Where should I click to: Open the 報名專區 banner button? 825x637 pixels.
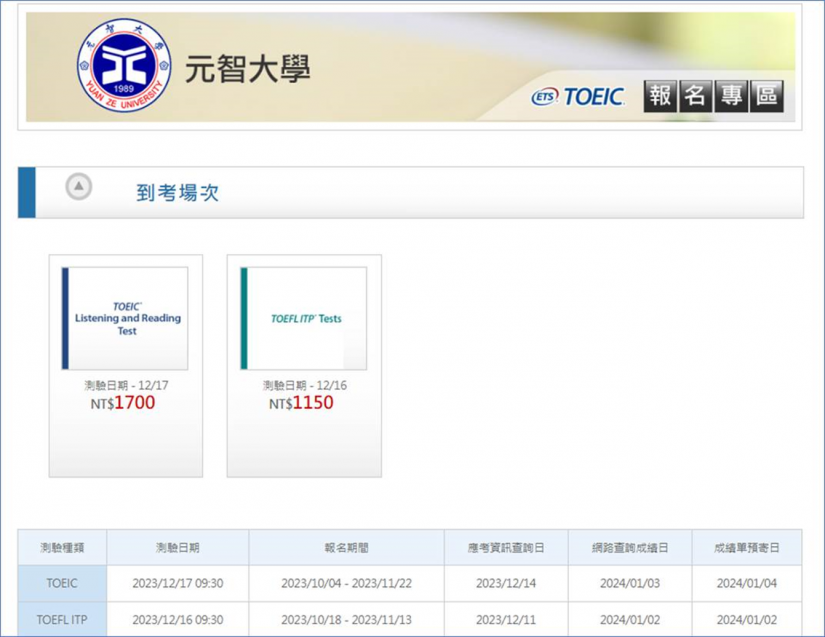click(x=713, y=96)
